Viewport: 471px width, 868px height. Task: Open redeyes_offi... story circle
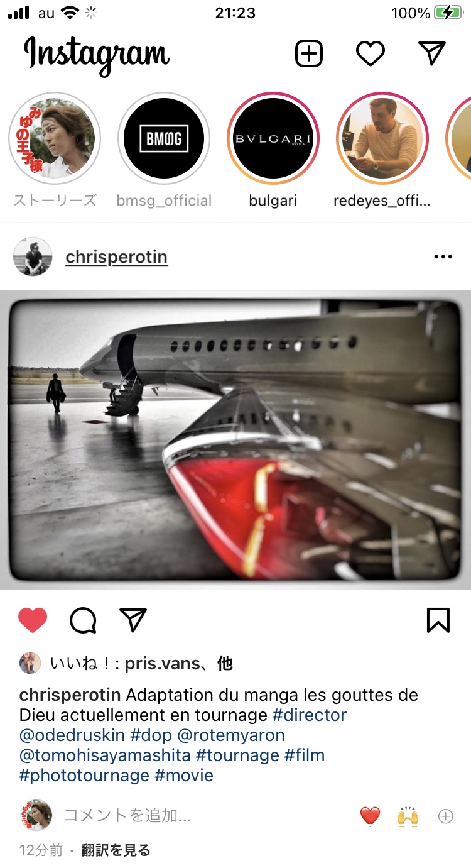(382, 138)
